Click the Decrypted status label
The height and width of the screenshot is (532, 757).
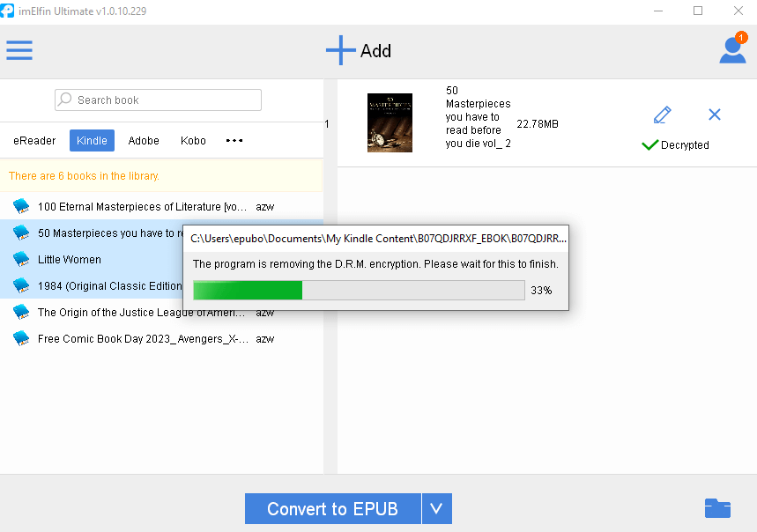(685, 144)
